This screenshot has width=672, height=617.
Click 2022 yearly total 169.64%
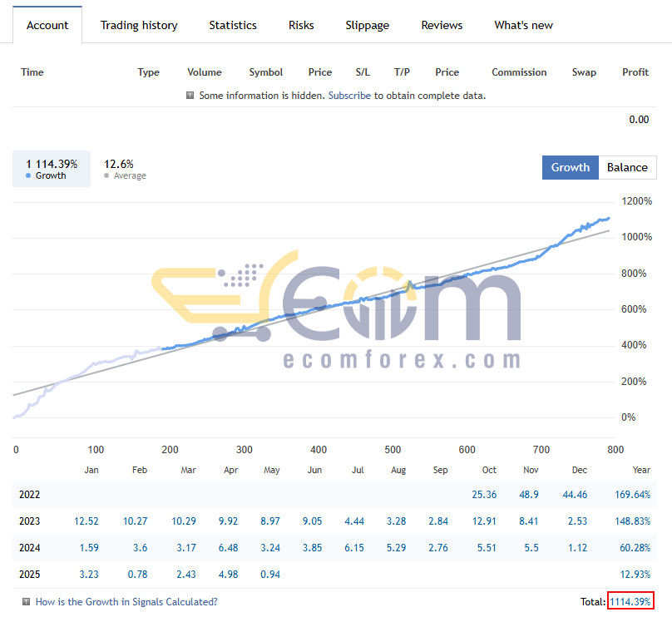(632, 495)
